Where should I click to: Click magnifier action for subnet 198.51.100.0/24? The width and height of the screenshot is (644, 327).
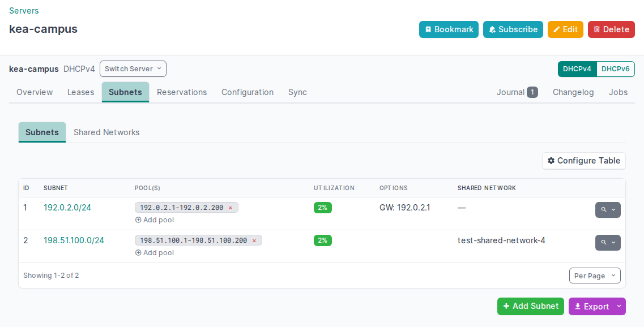pos(603,243)
